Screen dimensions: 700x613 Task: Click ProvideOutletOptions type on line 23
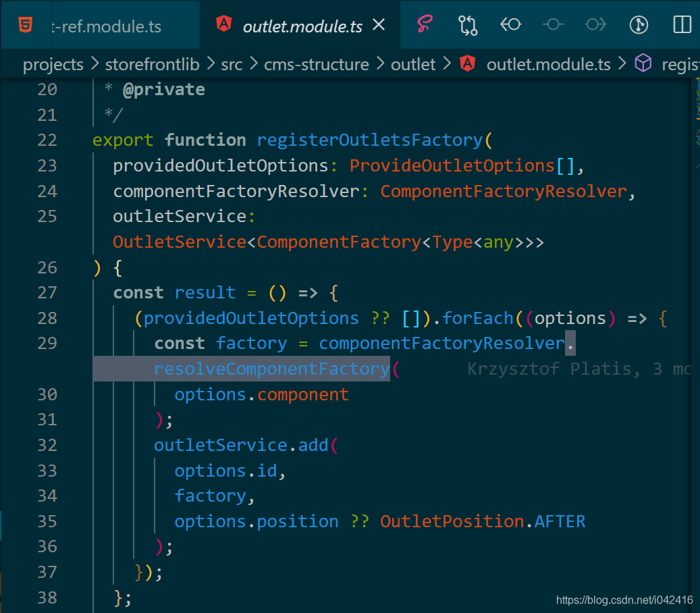452,165
